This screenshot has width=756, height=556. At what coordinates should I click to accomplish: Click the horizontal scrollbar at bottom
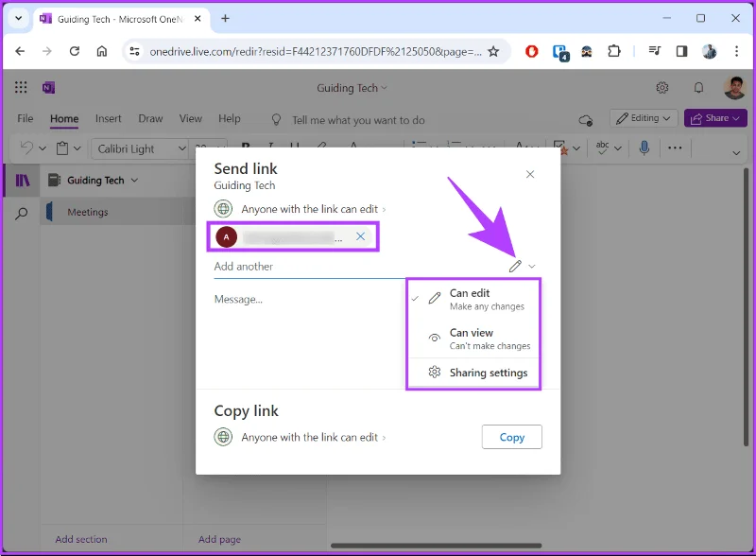pyautogui.click(x=436, y=546)
